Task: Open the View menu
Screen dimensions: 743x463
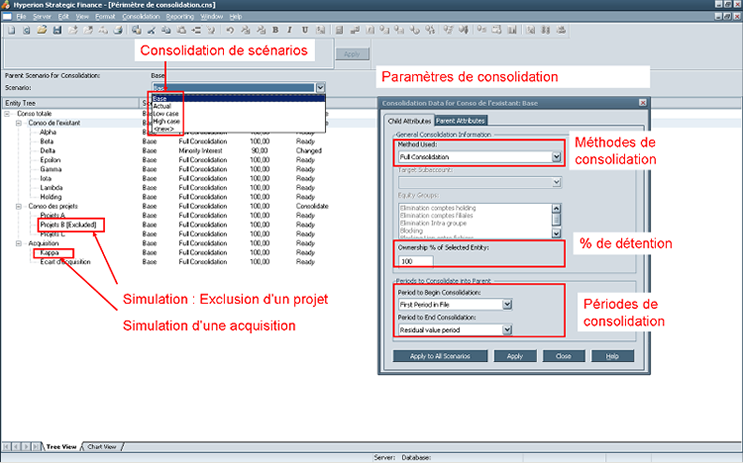Action: point(82,17)
